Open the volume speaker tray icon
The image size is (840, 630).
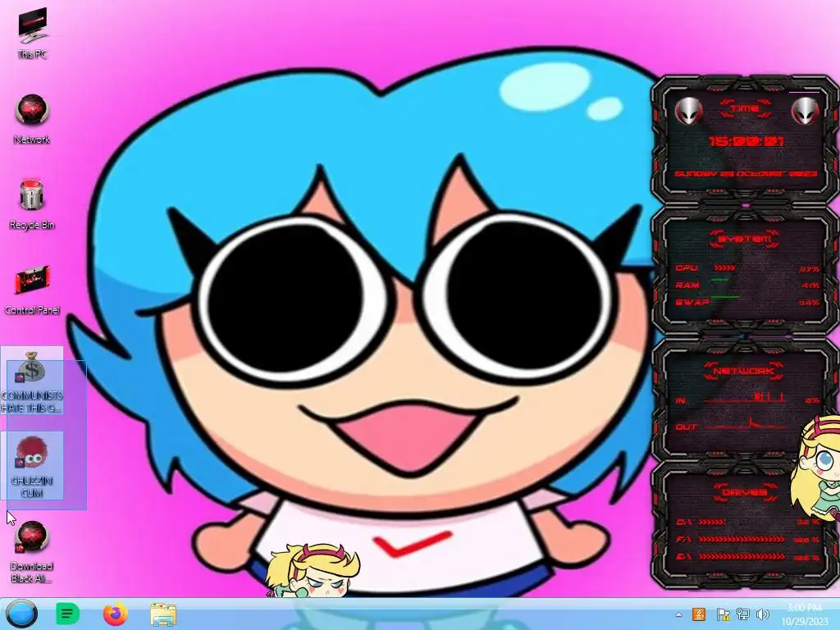(x=762, y=614)
